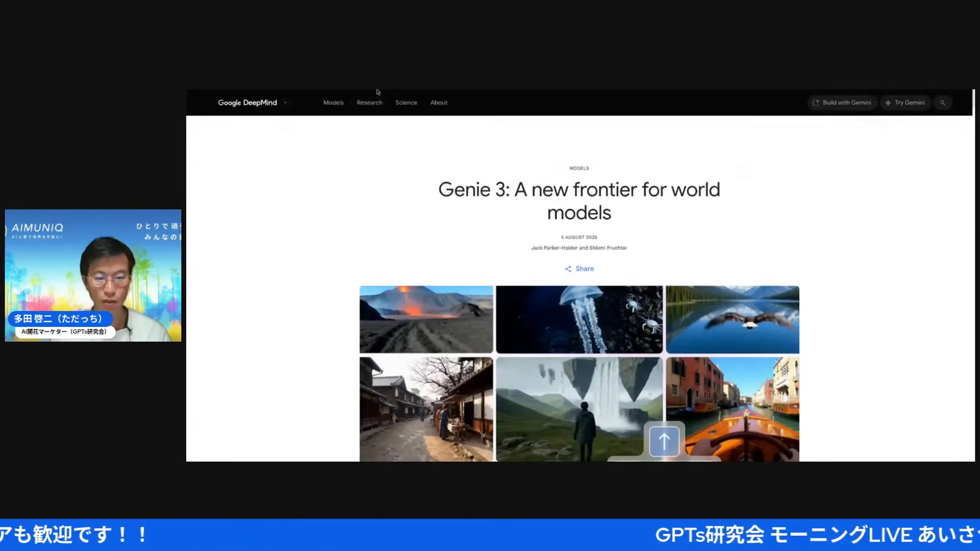Screen dimensions: 980x551
Task: Click the up-arrow overlay button
Action: [664, 441]
